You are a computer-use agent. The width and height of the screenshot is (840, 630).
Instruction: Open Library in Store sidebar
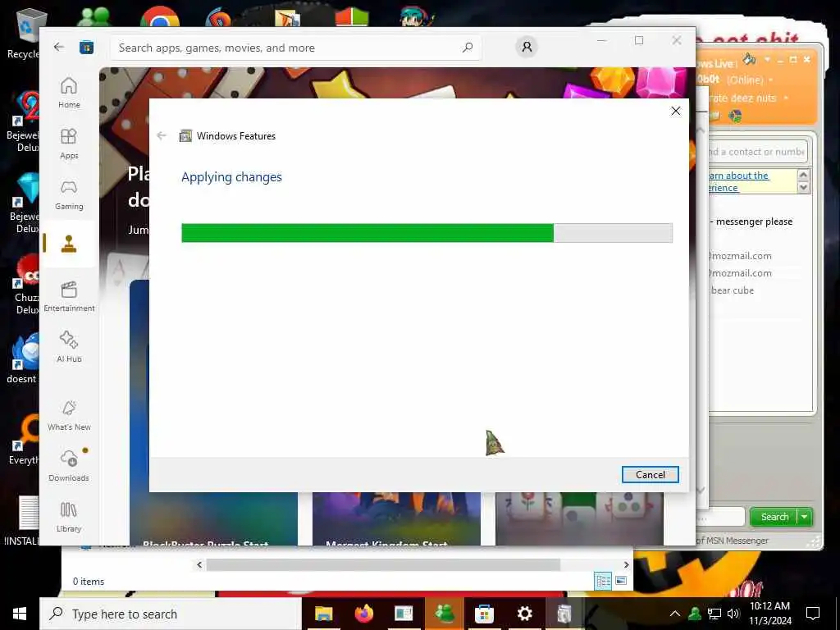[69, 517]
